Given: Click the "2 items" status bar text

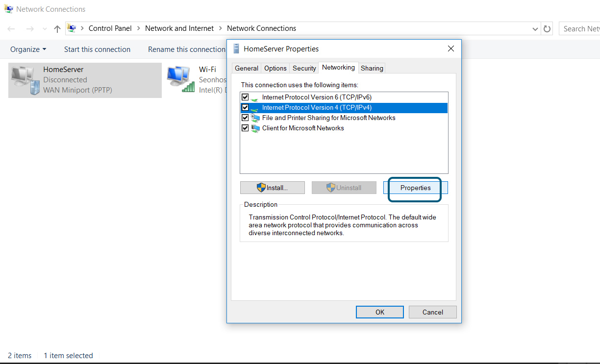Looking at the screenshot, I should point(20,356).
